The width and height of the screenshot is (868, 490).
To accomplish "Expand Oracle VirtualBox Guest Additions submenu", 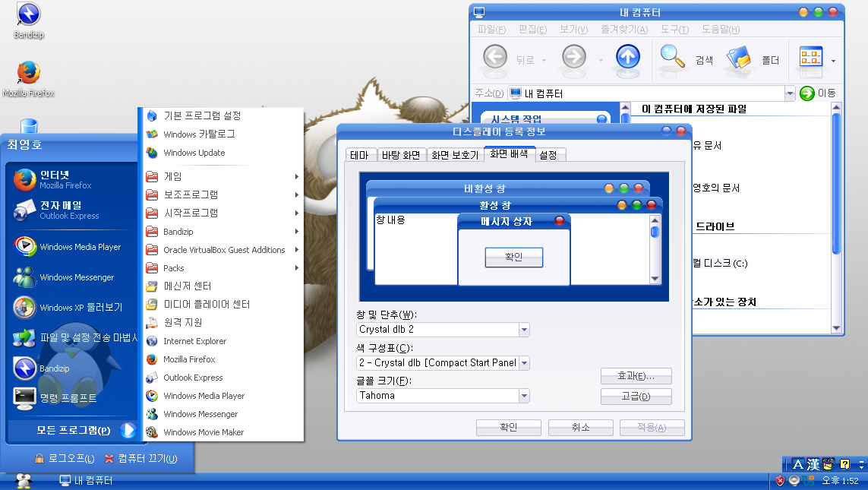I will 223,250.
